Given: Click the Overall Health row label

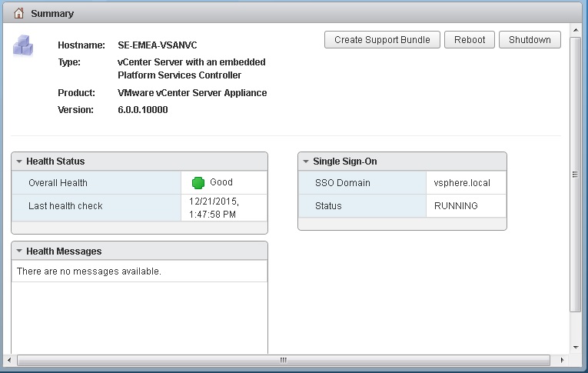Looking at the screenshot, I should click(x=58, y=183).
